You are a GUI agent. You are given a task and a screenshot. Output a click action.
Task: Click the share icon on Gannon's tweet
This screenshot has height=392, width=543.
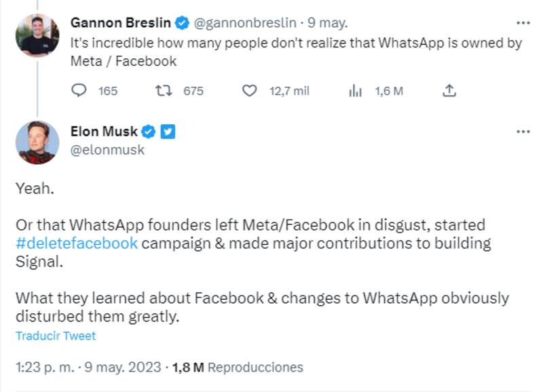pyautogui.click(x=449, y=90)
